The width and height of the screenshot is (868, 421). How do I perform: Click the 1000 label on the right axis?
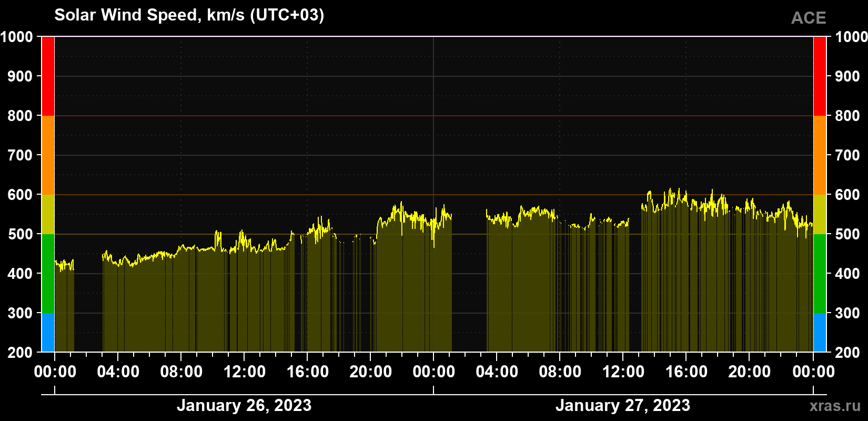click(851, 37)
